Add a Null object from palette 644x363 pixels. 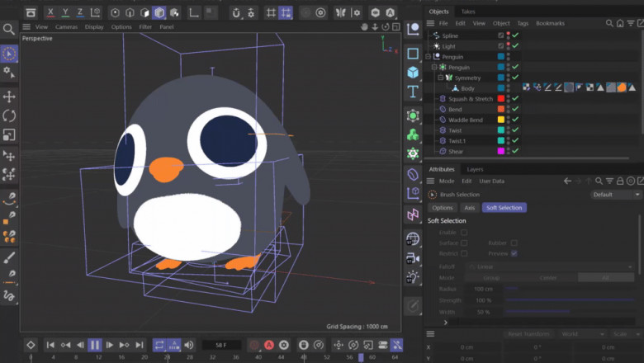[413, 29]
